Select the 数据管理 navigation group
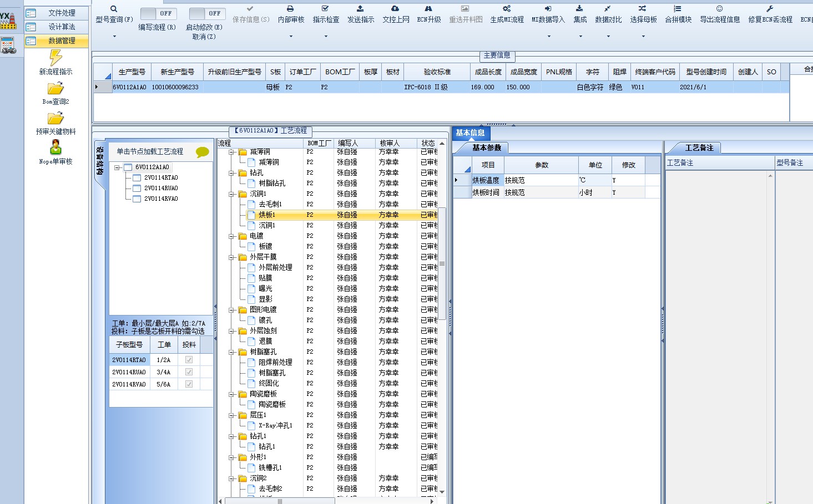Screen dimensions: 813x504 [56, 40]
